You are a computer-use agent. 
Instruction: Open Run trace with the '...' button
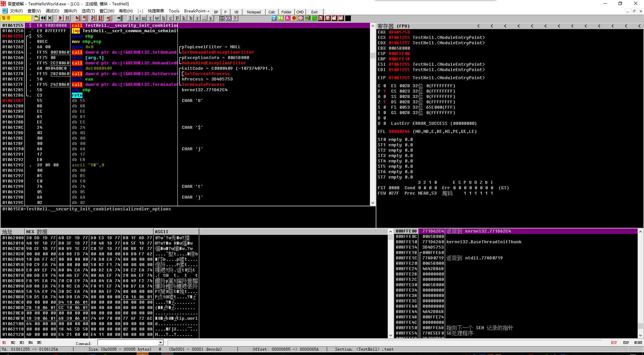coord(204,18)
